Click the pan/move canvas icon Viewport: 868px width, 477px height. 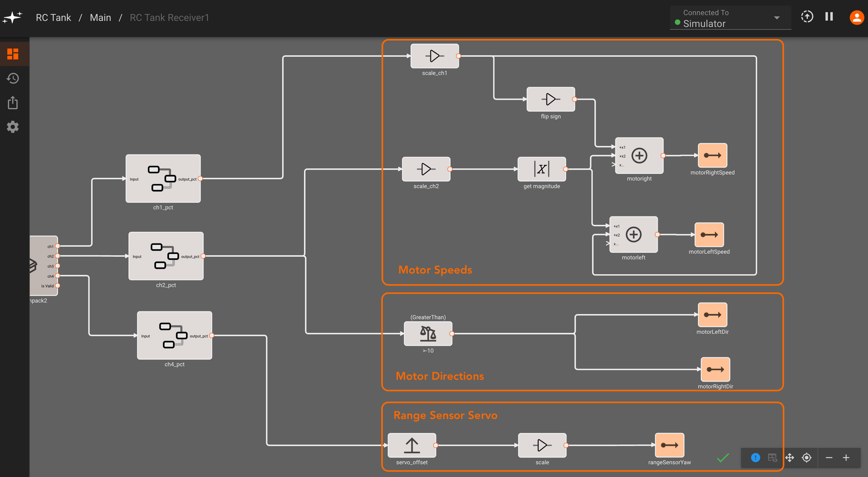[x=789, y=457]
